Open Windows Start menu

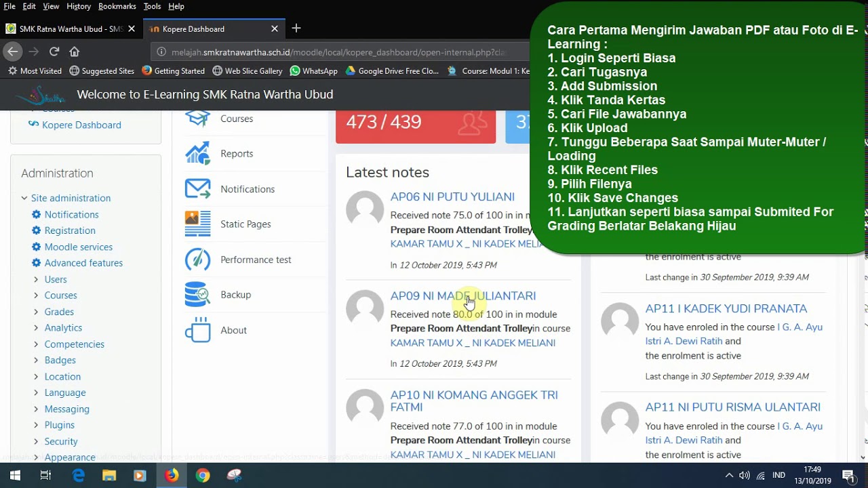15,475
